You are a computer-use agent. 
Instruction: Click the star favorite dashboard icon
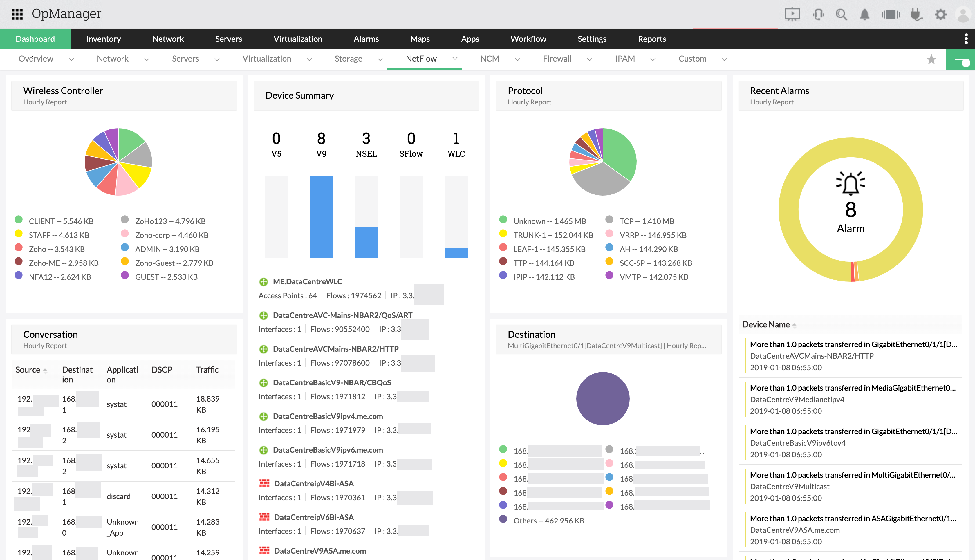point(931,59)
